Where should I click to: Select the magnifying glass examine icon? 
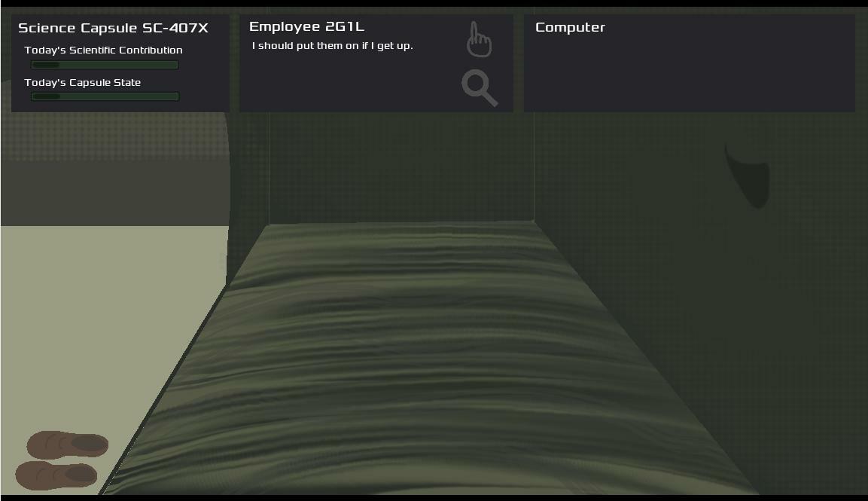479,87
